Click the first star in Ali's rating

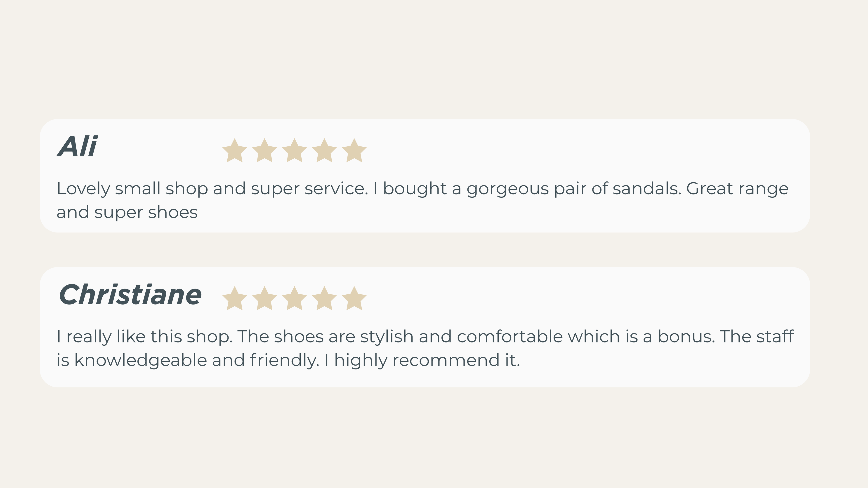235,151
